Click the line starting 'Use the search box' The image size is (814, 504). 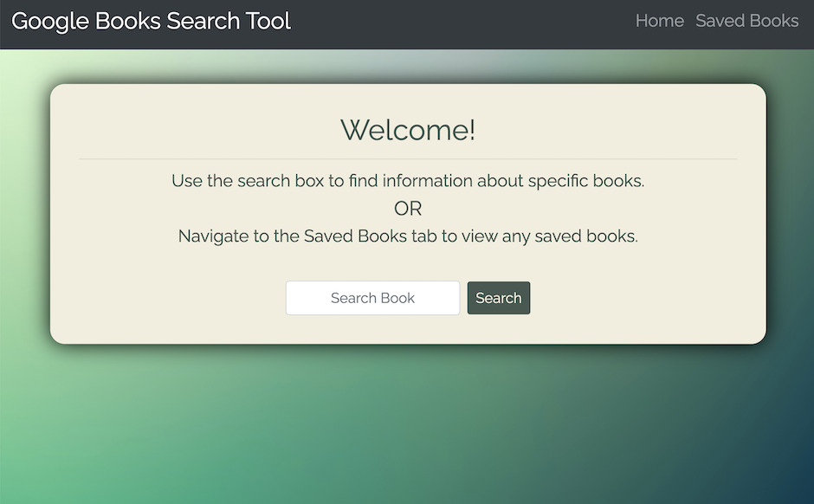pyautogui.click(x=408, y=181)
